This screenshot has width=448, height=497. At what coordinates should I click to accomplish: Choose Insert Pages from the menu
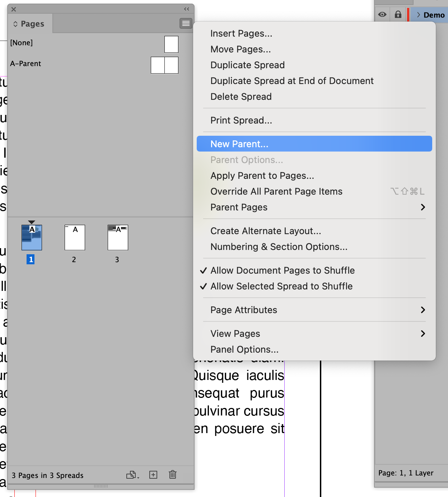[241, 33]
